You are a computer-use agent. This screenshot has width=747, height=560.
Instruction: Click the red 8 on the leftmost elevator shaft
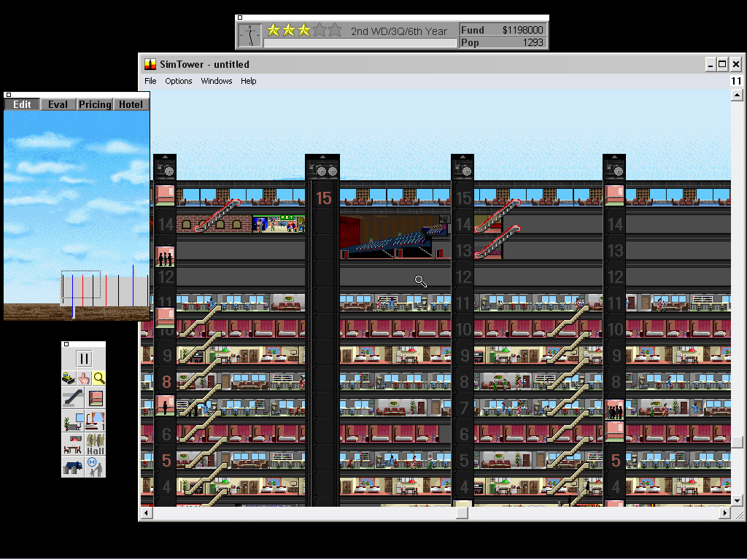166,382
